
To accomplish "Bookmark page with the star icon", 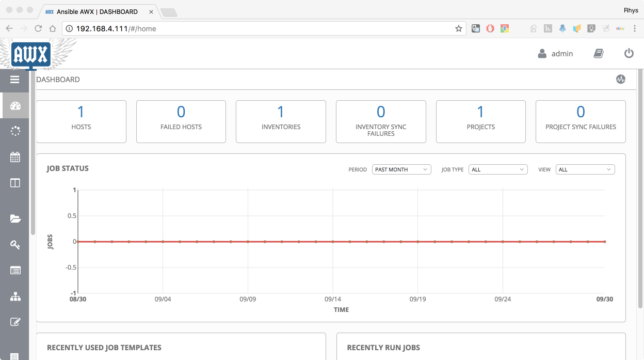I will click(x=458, y=28).
